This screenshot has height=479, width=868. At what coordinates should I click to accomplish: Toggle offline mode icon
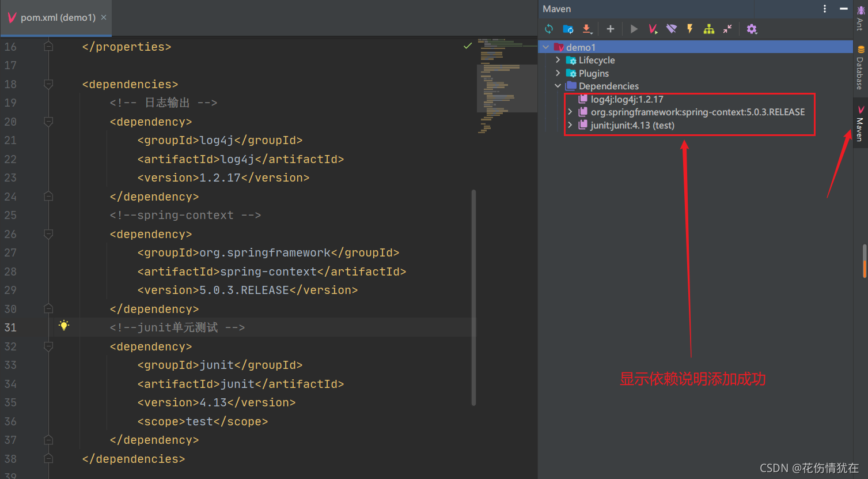[672, 29]
